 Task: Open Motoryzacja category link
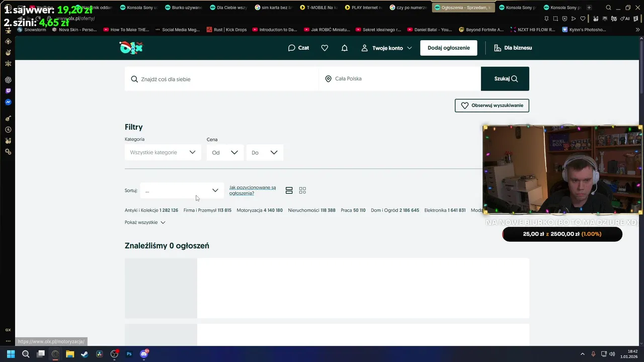tap(260, 210)
